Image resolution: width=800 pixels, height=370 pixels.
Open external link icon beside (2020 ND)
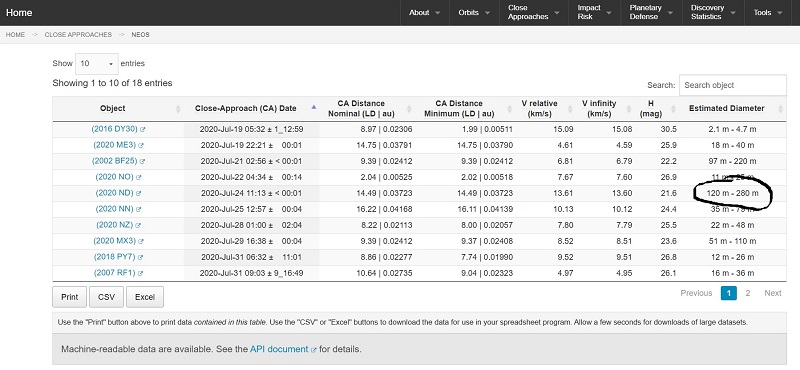[138, 194]
